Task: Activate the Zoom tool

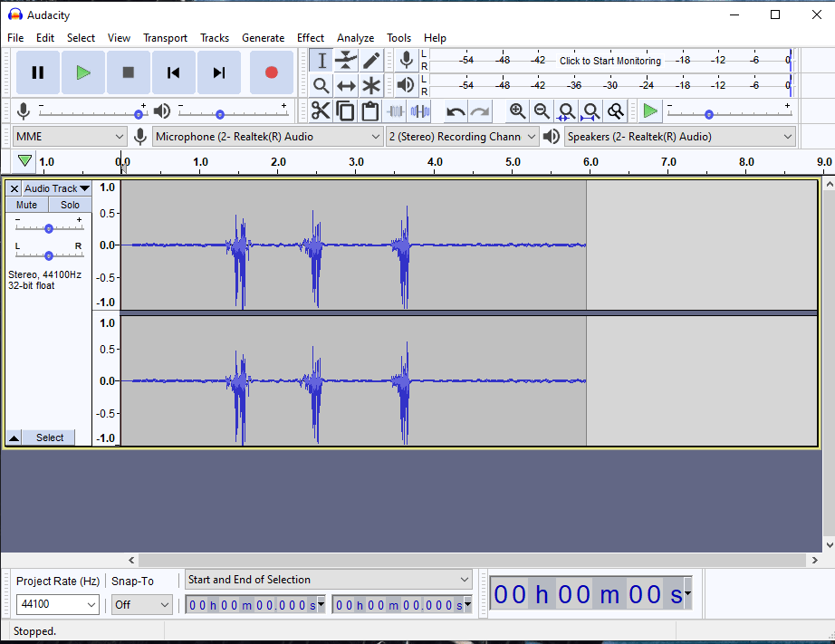Action: 320,85
